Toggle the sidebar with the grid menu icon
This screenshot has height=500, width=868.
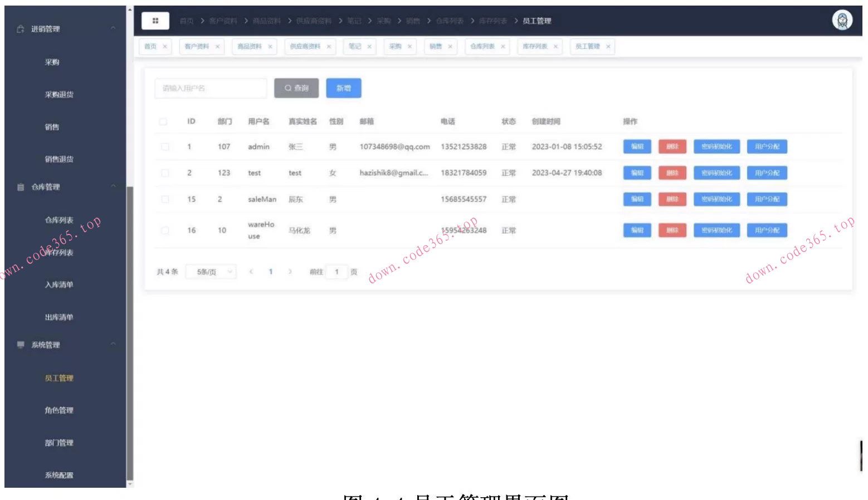tap(155, 21)
